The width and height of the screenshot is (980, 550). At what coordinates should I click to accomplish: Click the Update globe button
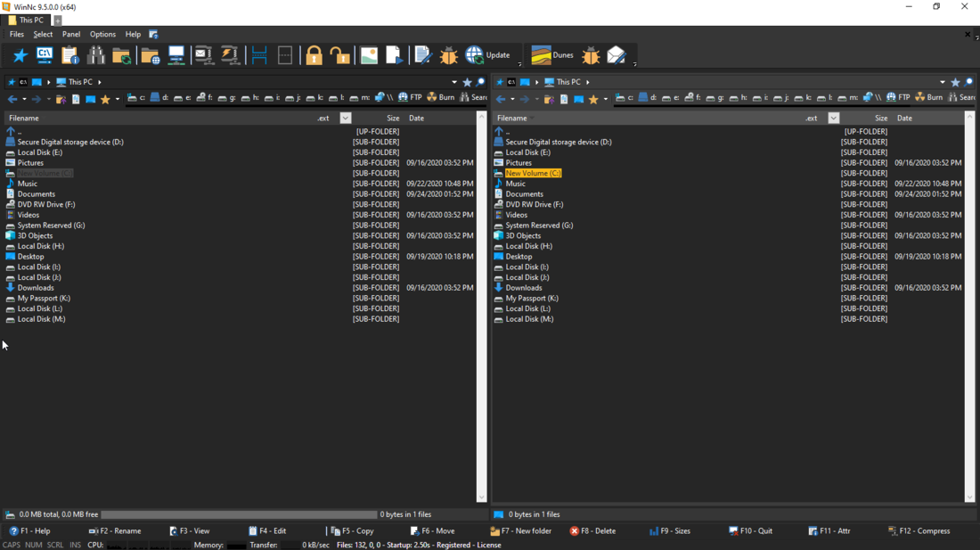pos(488,55)
